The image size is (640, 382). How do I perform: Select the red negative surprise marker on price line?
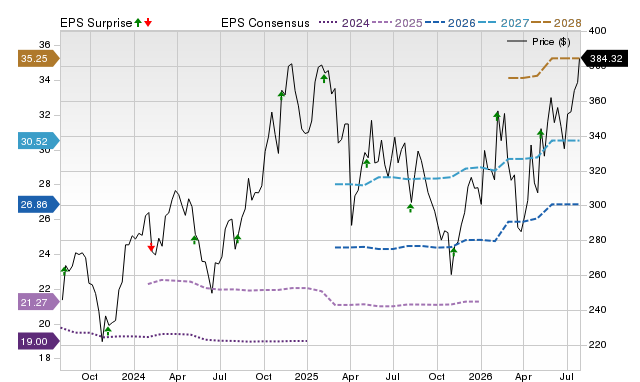(x=151, y=247)
